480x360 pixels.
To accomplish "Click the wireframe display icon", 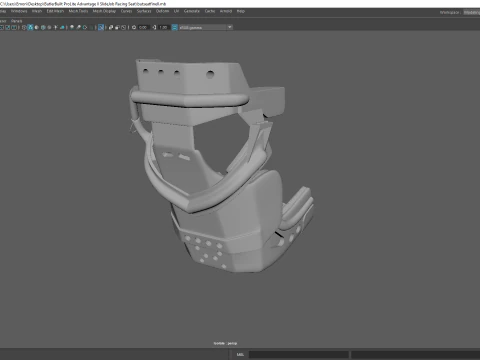I will pos(24,27).
